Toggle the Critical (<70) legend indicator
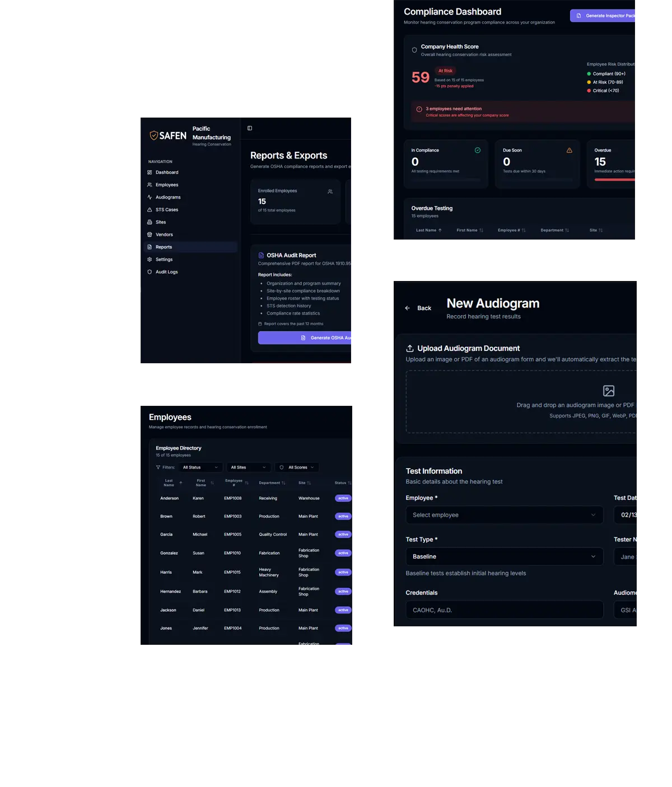Image resolution: width=672 pixels, height=787 pixels. [589, 90]
